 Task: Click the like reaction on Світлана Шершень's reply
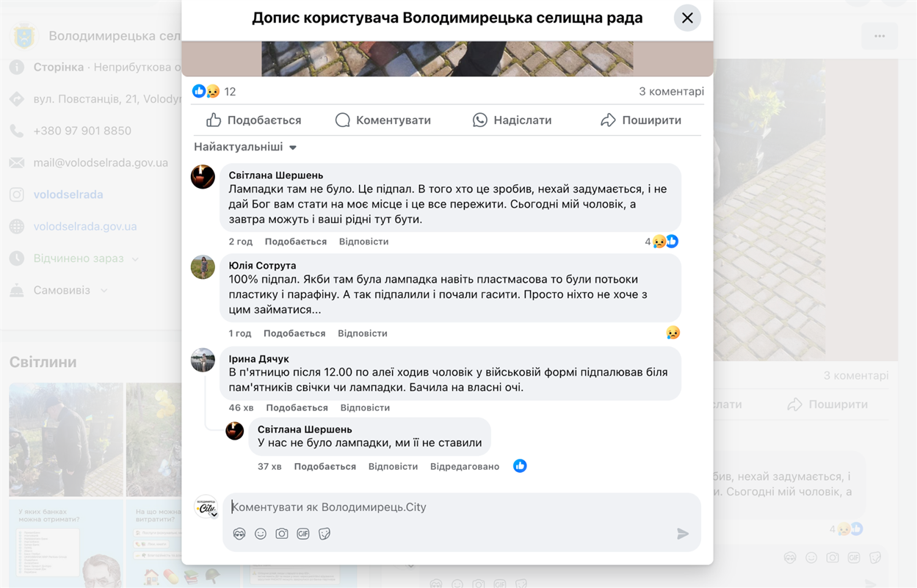[x=520, y=466]
